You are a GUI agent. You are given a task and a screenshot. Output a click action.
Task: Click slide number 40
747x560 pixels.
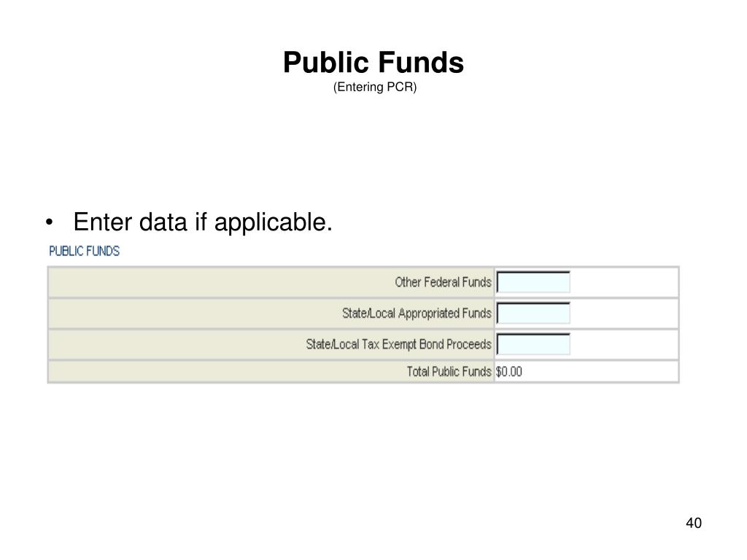point(694,523)
